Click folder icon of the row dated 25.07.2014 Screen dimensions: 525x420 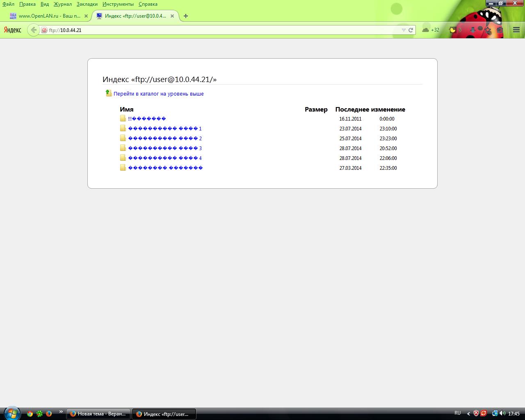[123, 138]
